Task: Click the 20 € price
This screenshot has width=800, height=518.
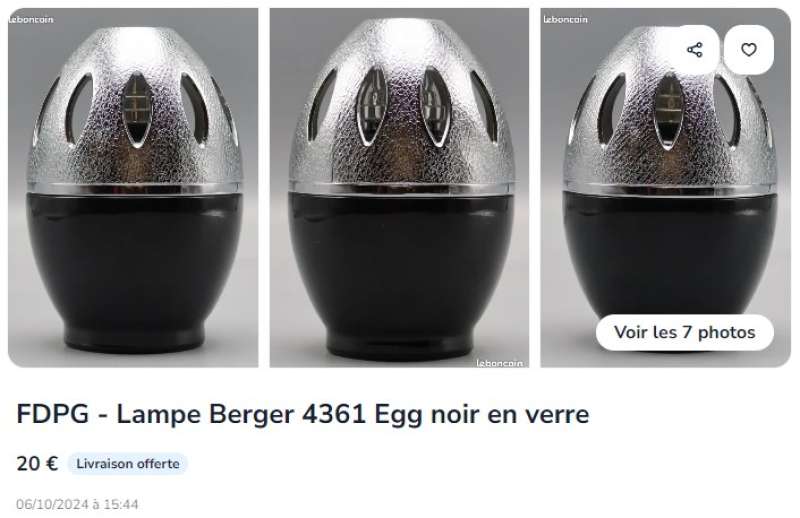Action: tap(37, 463)
